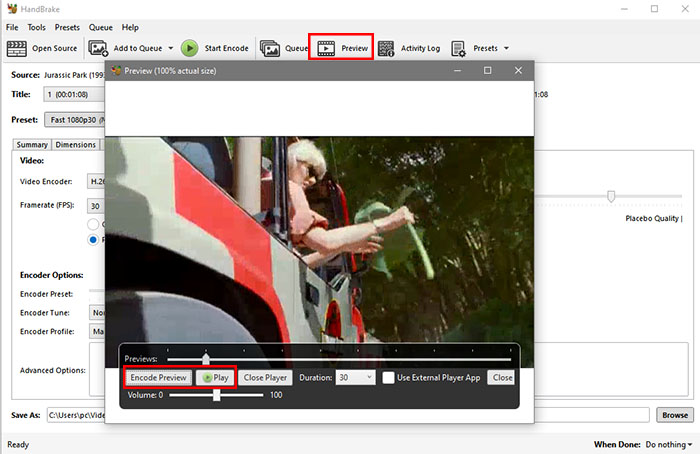
Task: Close the Preview window with X
Action: [x=518, y=71]
